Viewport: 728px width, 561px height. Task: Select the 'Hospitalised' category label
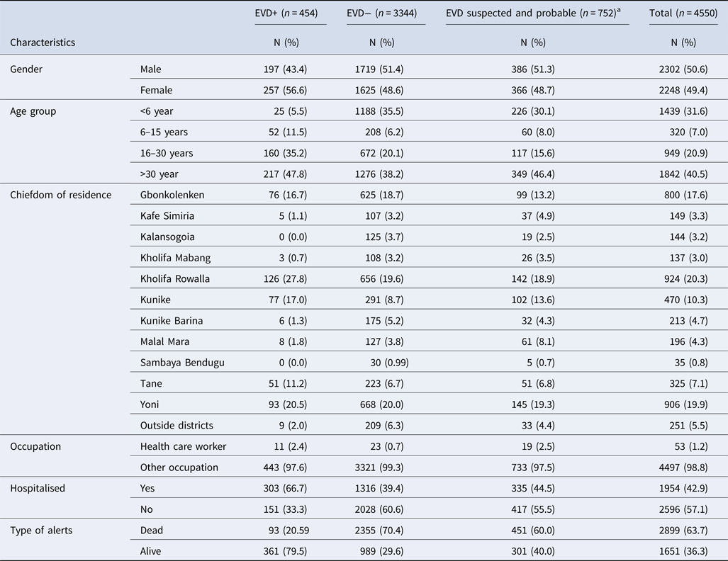(38, 489)
